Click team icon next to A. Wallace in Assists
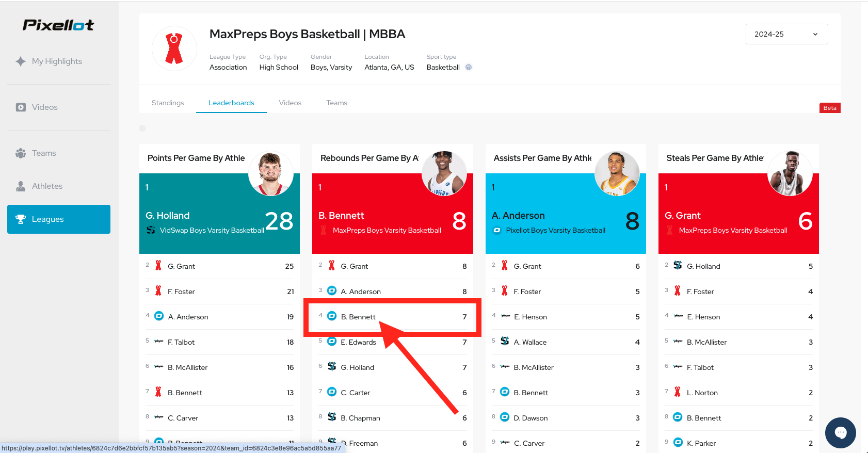Image resolution: width=868 pixels, height=453 pixels. tap(505, 342)
